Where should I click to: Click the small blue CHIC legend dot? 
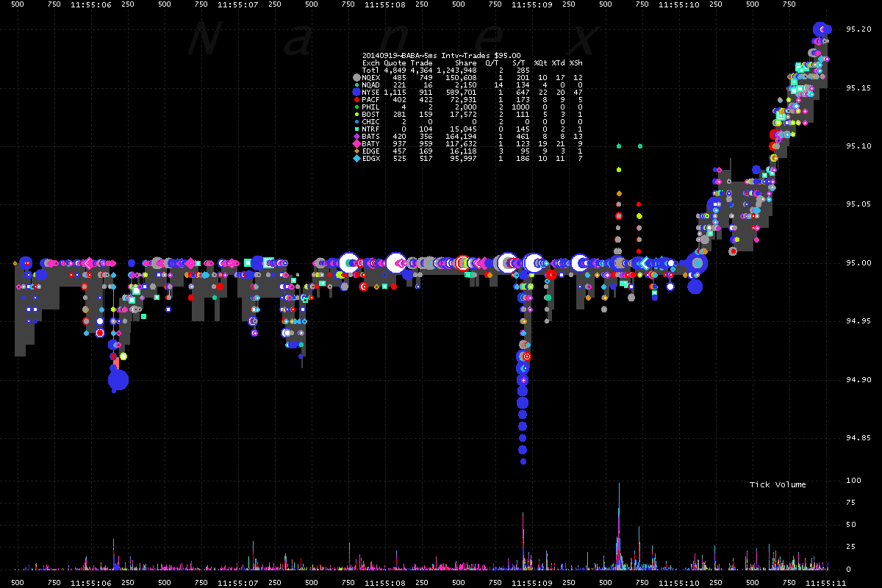[x=356, y=121]
